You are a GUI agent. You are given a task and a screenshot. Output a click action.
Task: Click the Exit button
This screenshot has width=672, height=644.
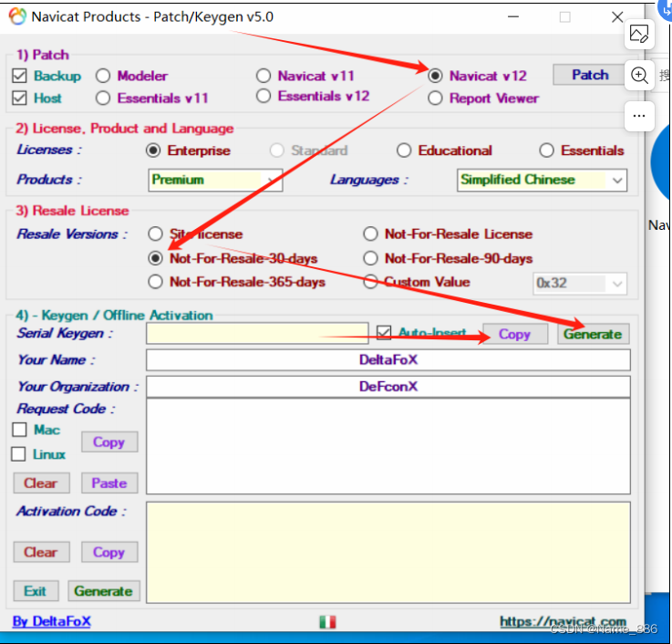coord(36,591)
